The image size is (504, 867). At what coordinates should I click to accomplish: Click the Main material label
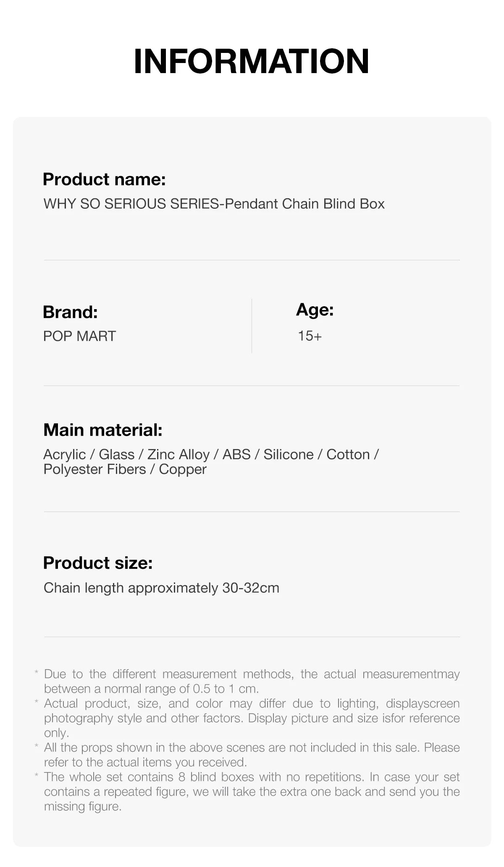(102, 430)
